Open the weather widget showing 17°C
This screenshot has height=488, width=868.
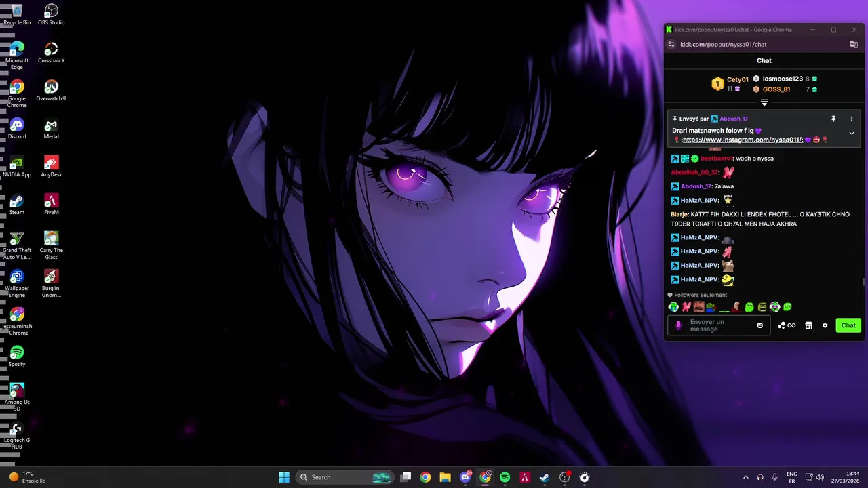point(27,477)
